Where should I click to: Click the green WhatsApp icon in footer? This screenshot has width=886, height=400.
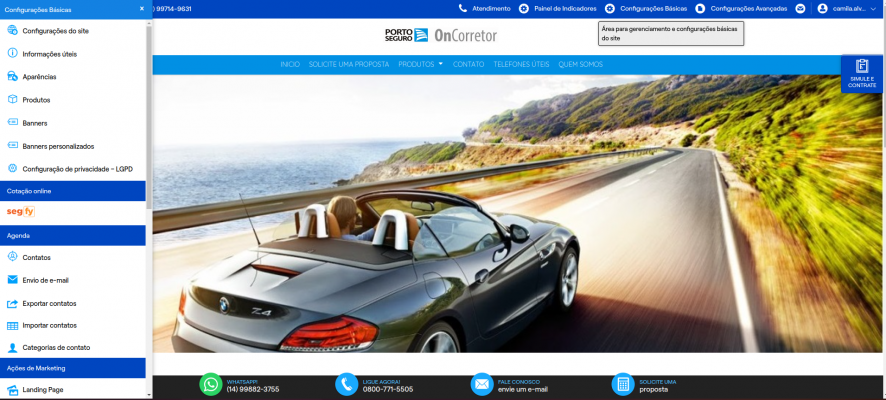pyautogui.click(x=210, y=384)
